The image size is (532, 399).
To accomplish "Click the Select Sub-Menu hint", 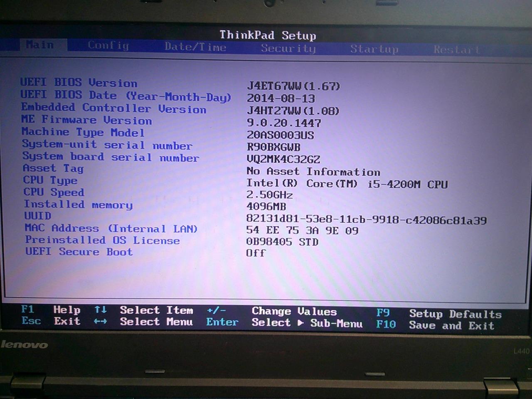I will (307, 323).
